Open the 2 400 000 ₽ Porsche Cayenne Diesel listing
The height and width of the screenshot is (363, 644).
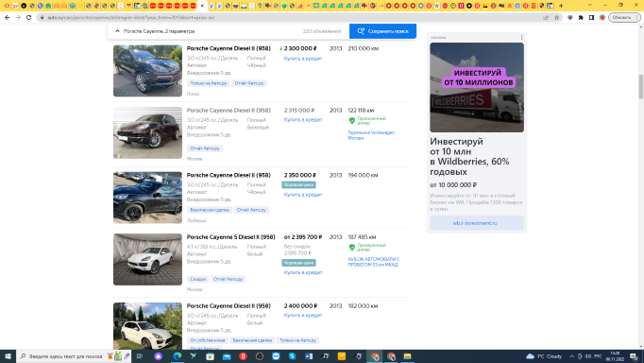229,306
